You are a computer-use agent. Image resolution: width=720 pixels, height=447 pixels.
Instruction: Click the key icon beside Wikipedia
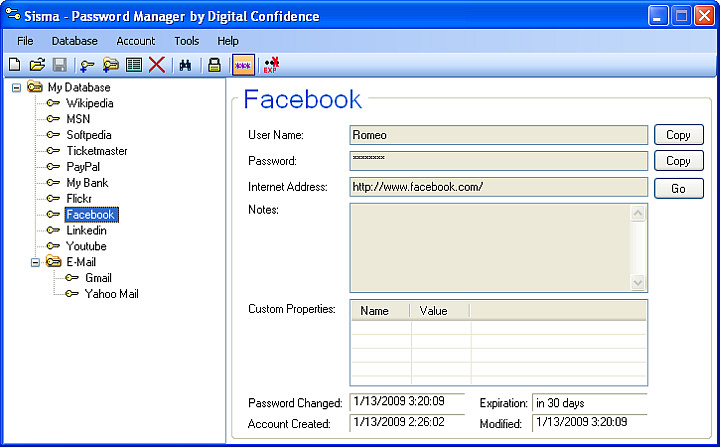point(53,103)
